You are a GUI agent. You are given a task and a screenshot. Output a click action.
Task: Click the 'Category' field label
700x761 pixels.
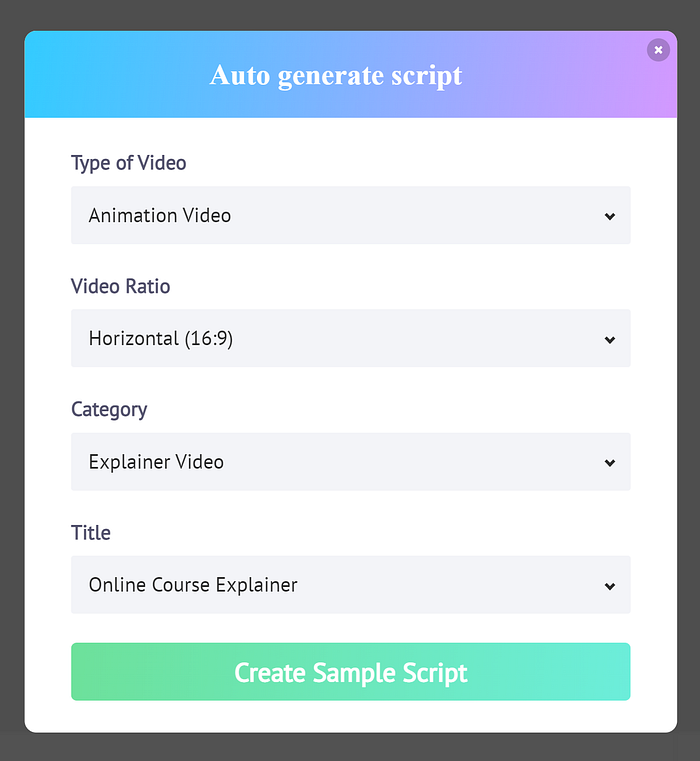tap(109, 410)
